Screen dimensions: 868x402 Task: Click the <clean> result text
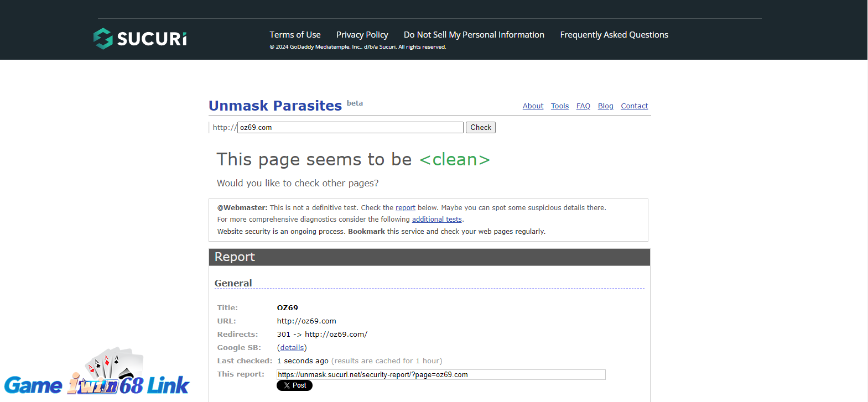click(x=455, y=159)
